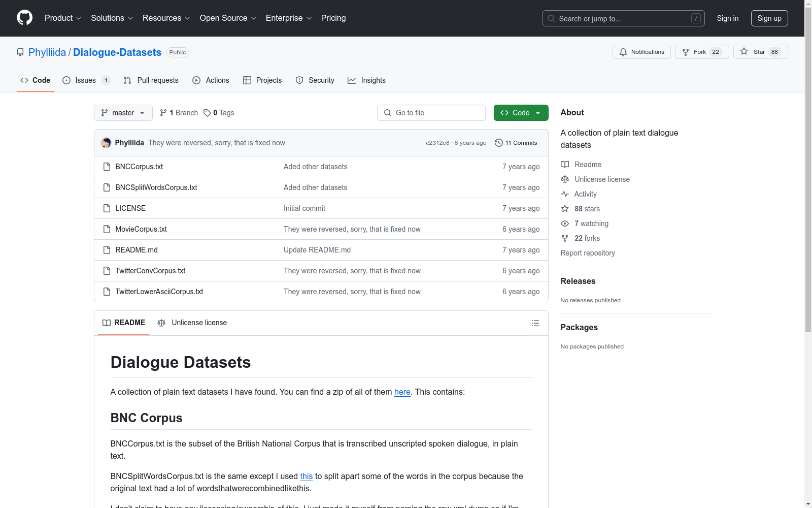Click the file icon beside README.md
The width and height of the screenshot is (812, 508).
pyautogui.click(x=107, y=250)
